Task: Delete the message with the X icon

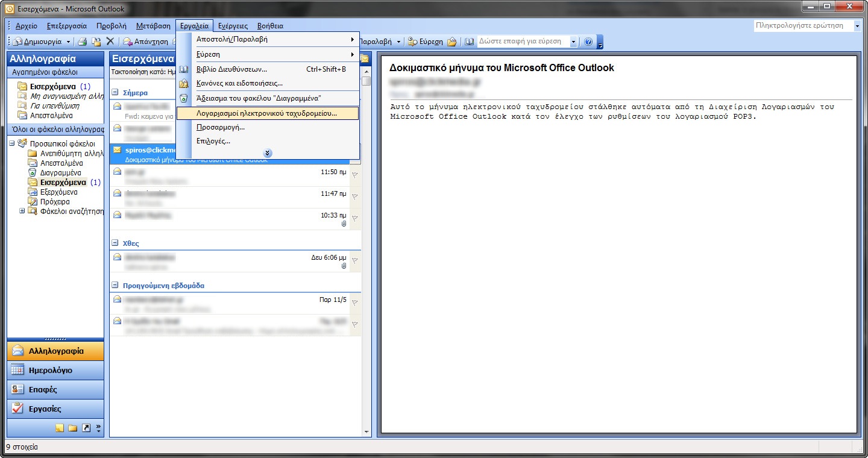Action: coord(110,42)
